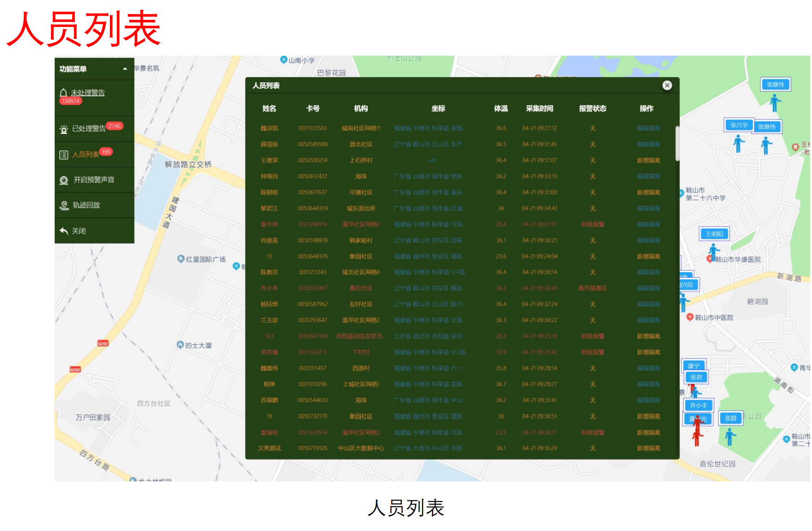This screenshot has width=812, height=531.
Task: Click 编辑隔离 for 钟绵玲
Action: click(x=648, y=177)
